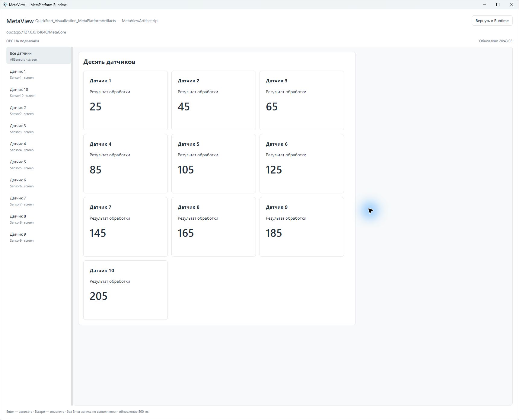
Task: Click the Датчик 2 card heading
Action: pyautogui.click(x=189, y=81)
